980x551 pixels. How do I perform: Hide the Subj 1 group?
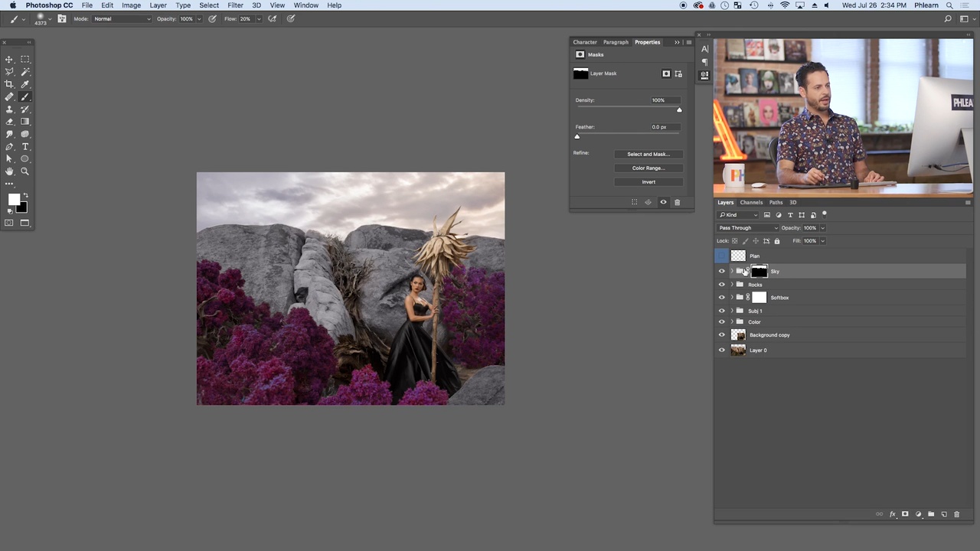point(721,311)
